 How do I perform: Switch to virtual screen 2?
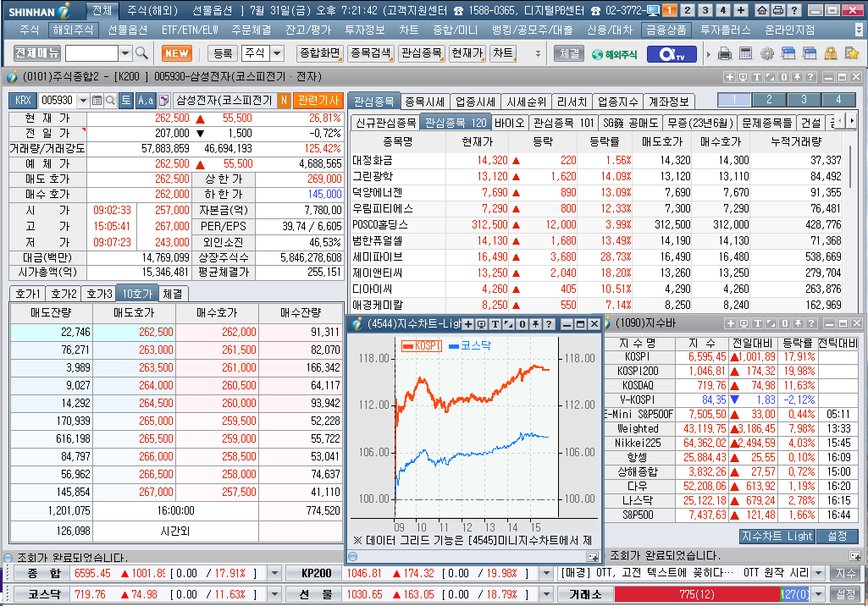688,10
